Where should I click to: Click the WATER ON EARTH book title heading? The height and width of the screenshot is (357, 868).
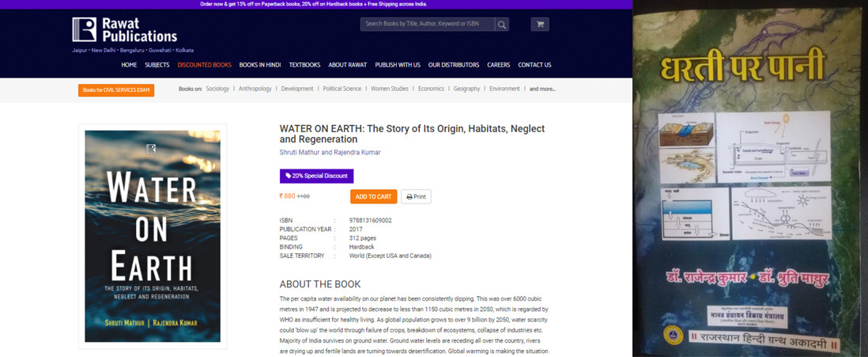(x=413, y=134)
